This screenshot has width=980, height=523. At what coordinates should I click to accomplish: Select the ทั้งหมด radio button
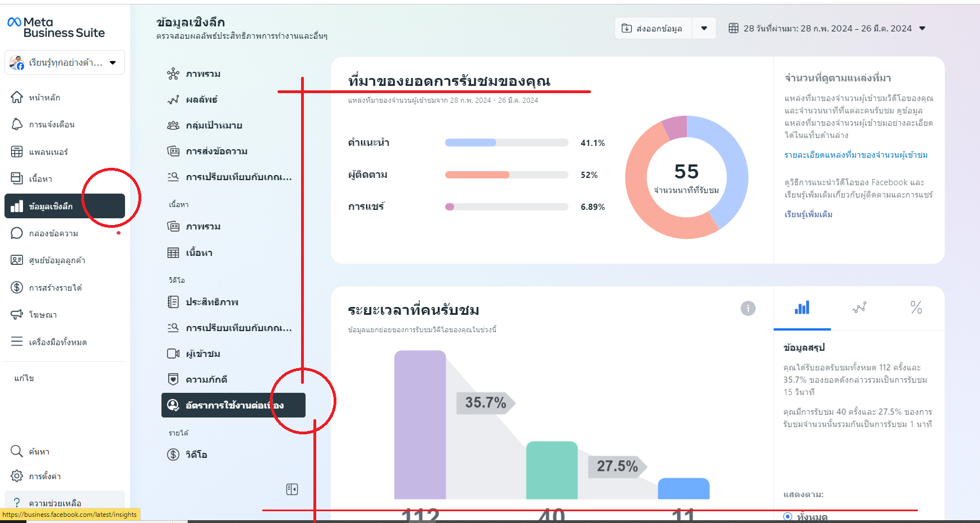tap(788, 516)
